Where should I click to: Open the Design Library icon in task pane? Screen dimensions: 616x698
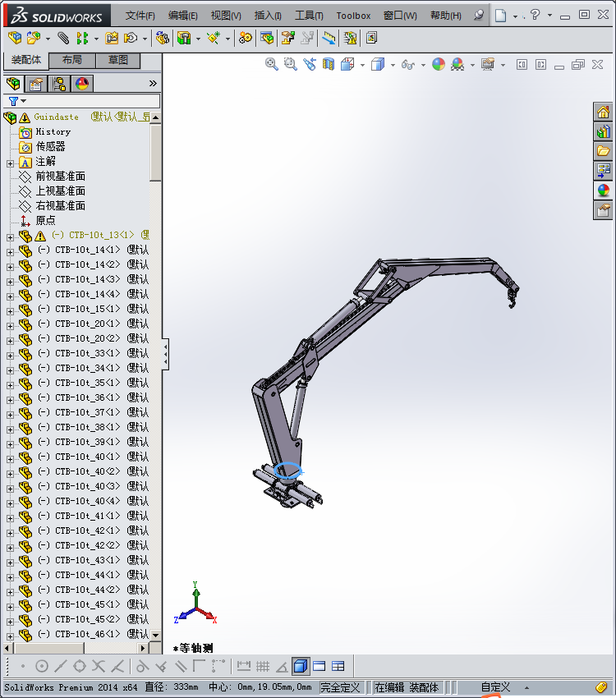[x=604, y=131]
